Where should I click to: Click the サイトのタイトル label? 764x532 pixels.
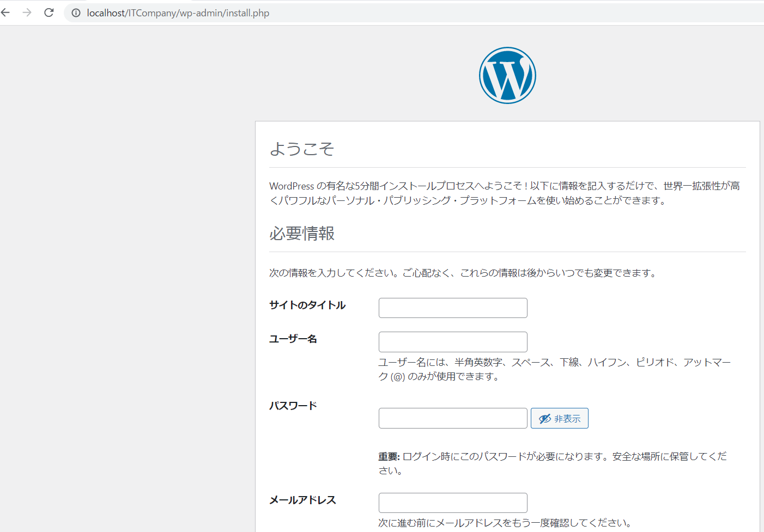[x=307, y=305]
